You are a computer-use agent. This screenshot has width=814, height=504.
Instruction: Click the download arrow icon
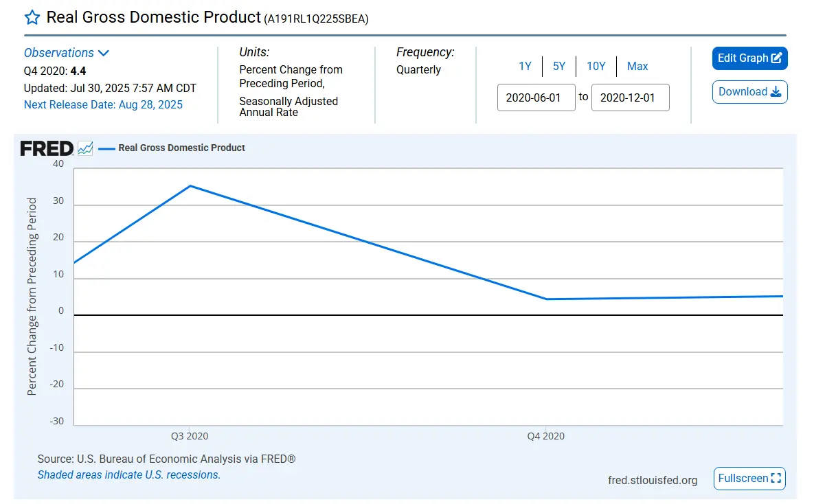776,92
